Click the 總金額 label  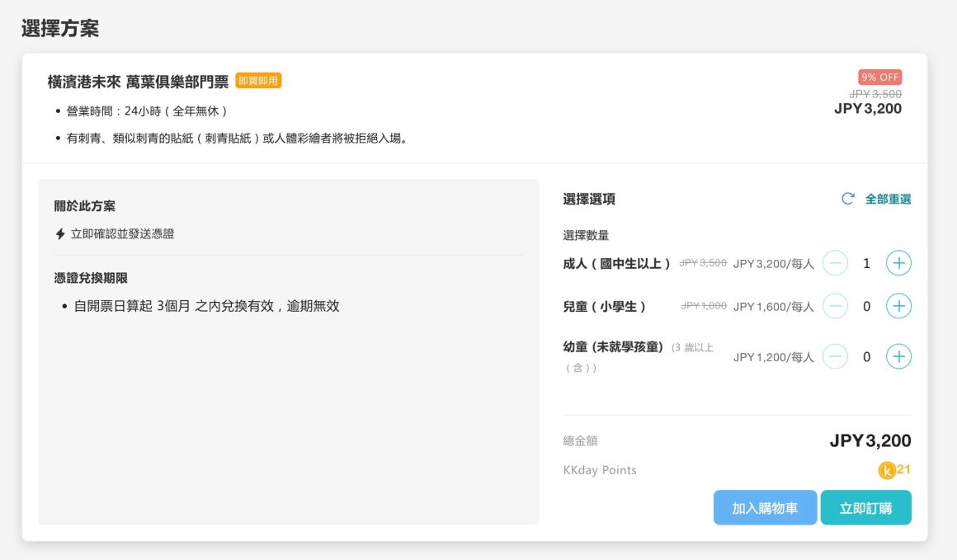coord(580,441)
